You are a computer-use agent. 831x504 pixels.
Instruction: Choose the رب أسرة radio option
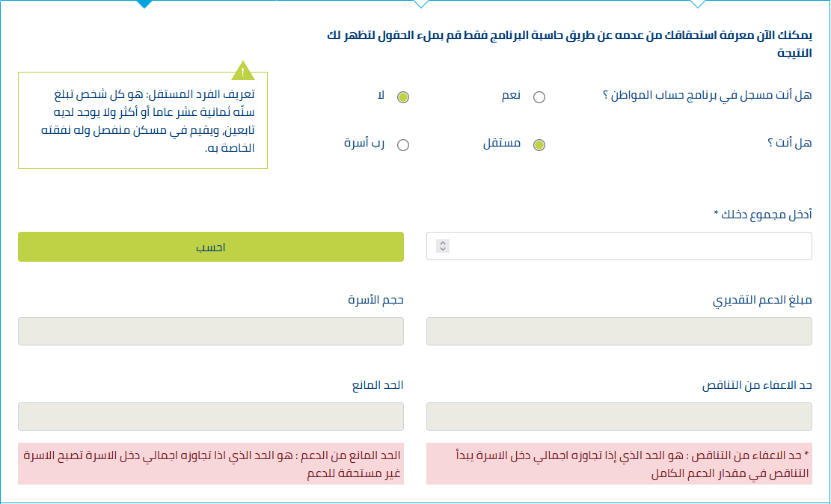point(402,145)
